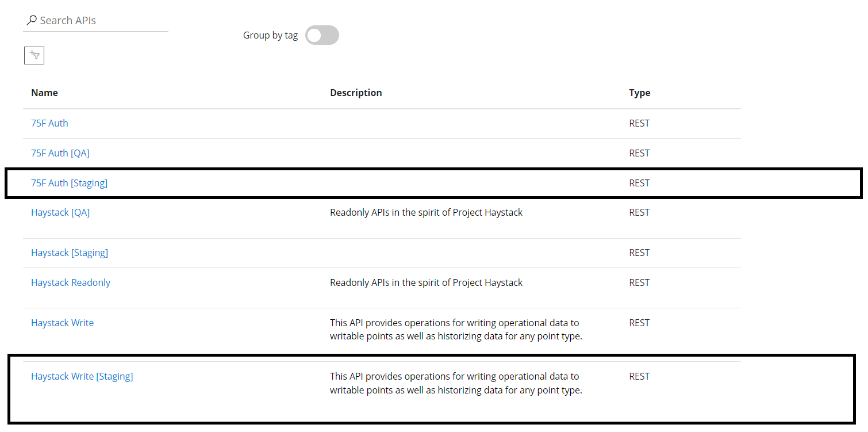Open the Haystack [QA] API link

[x=60, y=212]
